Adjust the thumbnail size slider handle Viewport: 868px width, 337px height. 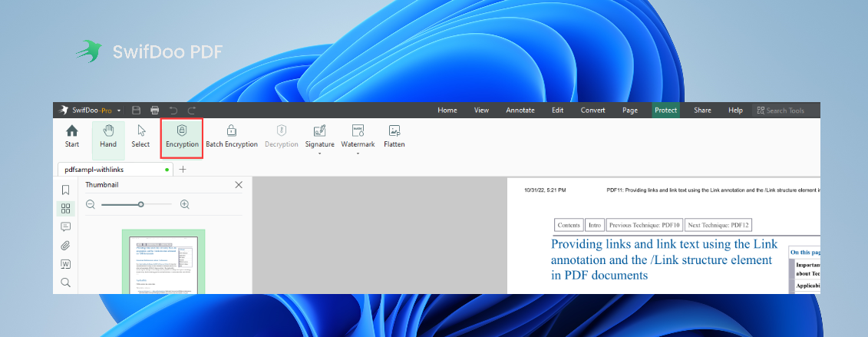coord(141,205)
